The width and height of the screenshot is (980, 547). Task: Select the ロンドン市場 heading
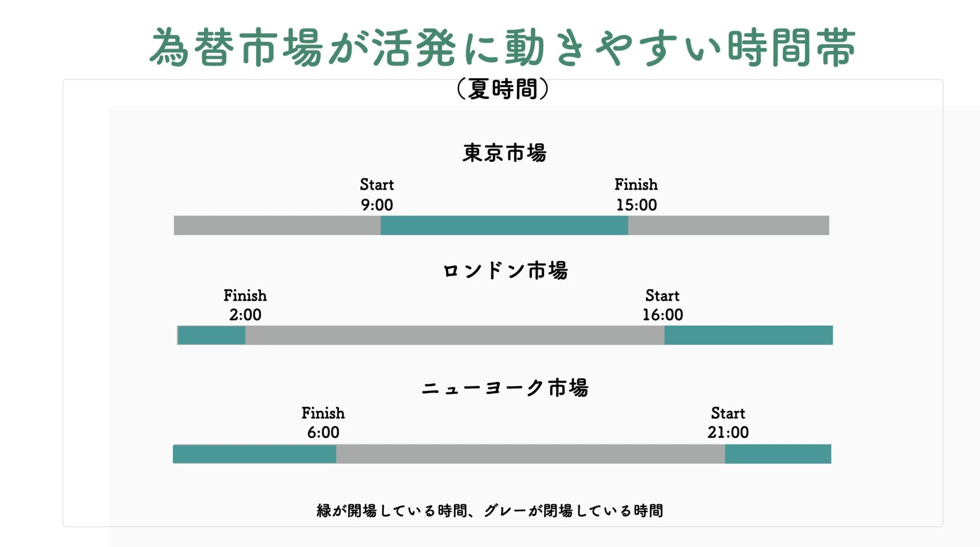pos(505,270)
